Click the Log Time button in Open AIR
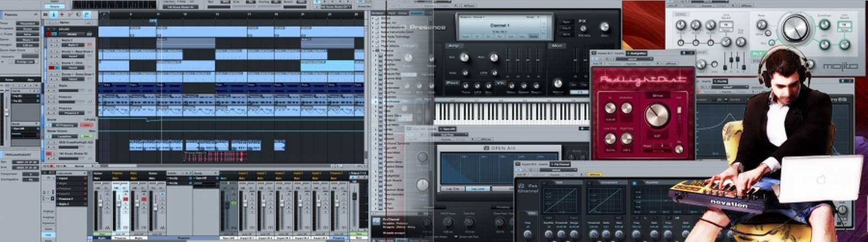Image resolution: width=868 pixels, height=242 pixels. (452, 188)
